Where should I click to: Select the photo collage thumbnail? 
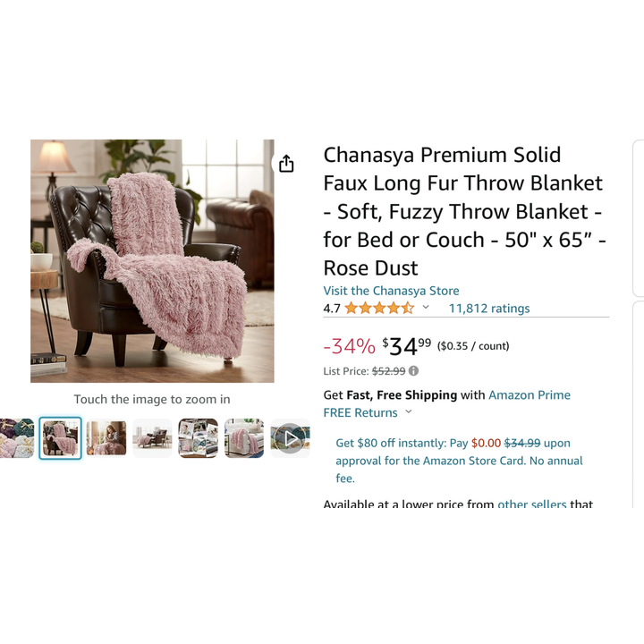[198, 437]
